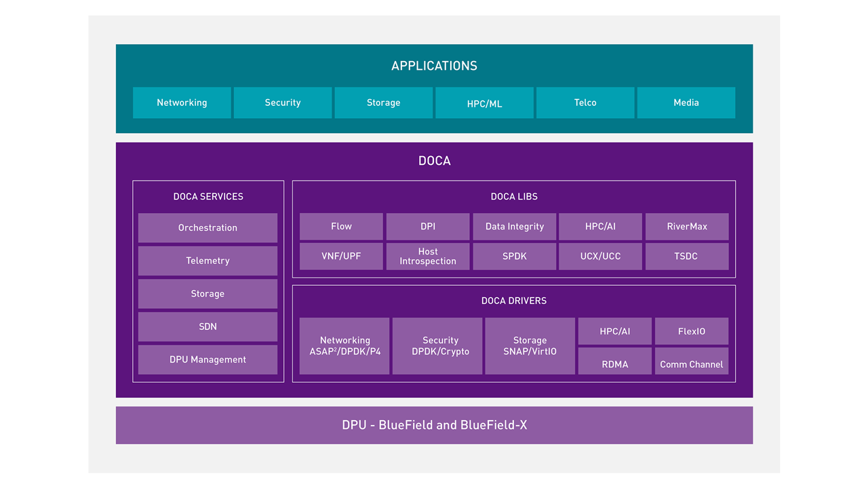Select the Telco application box
The height and width of the screenshot is (488, 868).
coord(585,102)
